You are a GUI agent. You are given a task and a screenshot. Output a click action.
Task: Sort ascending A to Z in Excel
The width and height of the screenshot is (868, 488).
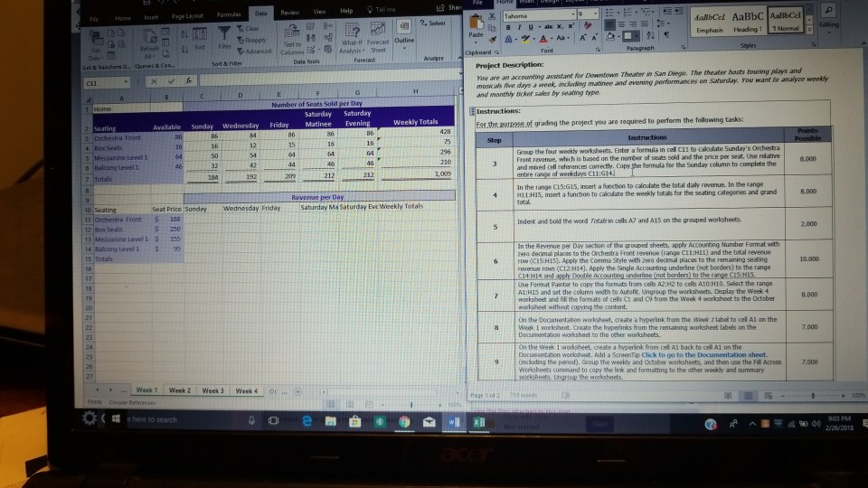click(184, 34)
